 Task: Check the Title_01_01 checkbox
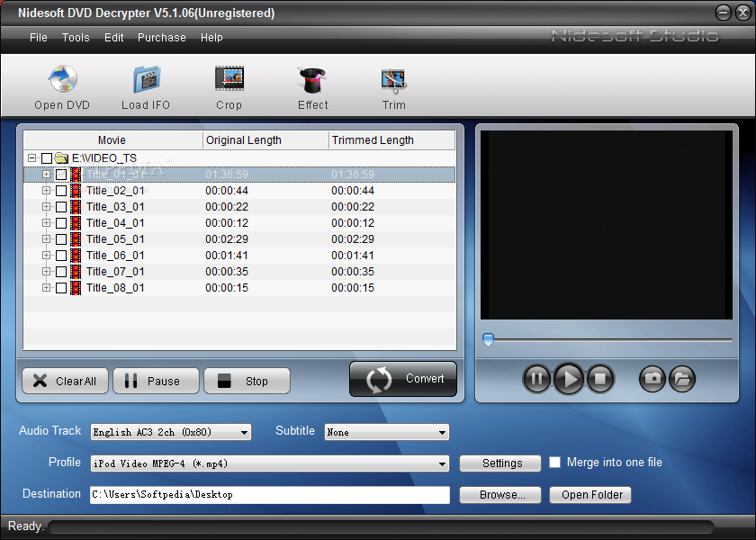(61, 175)
